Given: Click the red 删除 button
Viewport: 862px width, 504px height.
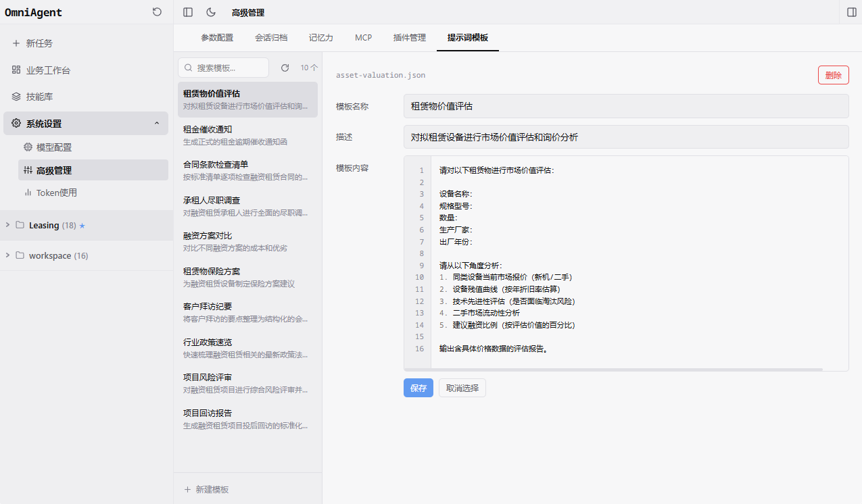Looking at the screenshot, I should coord(833,75).
